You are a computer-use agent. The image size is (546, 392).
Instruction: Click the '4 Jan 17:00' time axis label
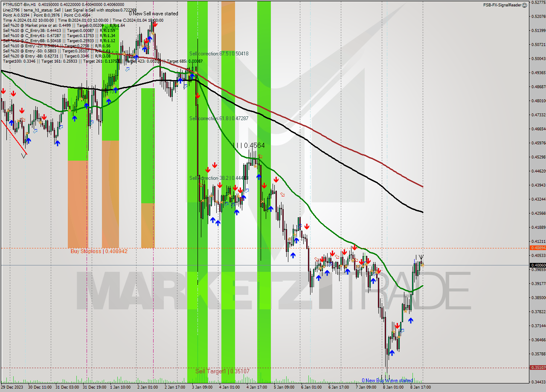coord(257,387)
